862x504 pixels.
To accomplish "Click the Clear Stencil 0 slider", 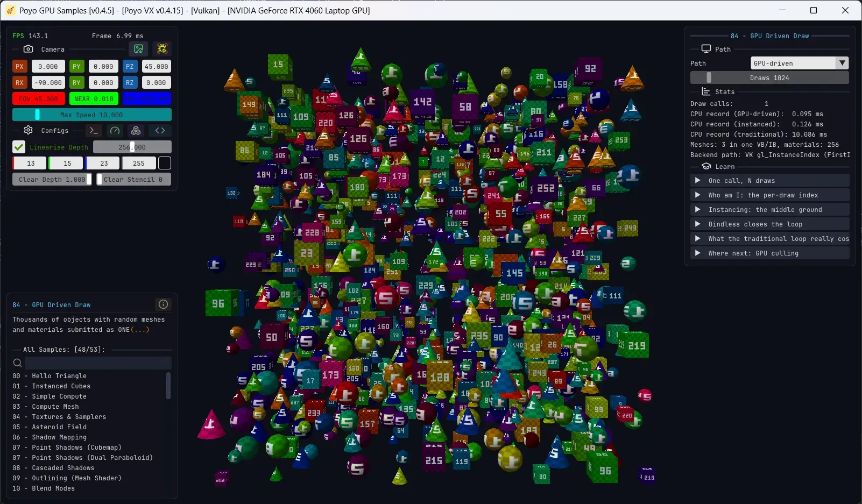I will [x=133, y=180].
